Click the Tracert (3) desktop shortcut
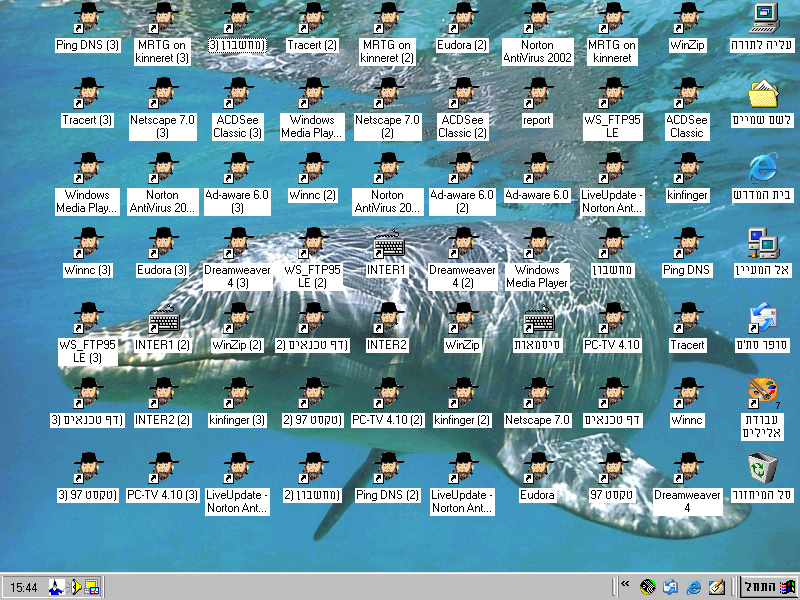800x600 pixels. (88, 102)
